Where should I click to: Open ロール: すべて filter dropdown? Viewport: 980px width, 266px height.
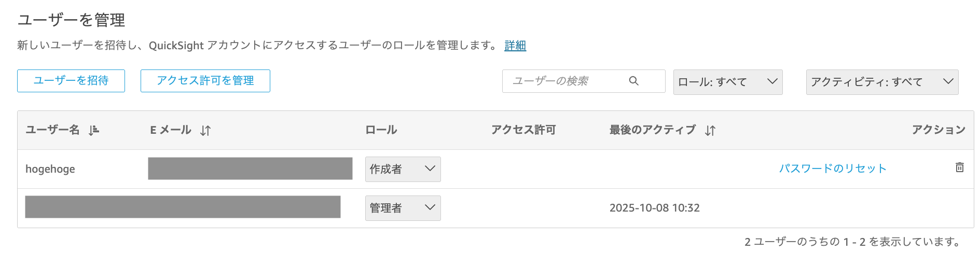click(x=727, y=82)
